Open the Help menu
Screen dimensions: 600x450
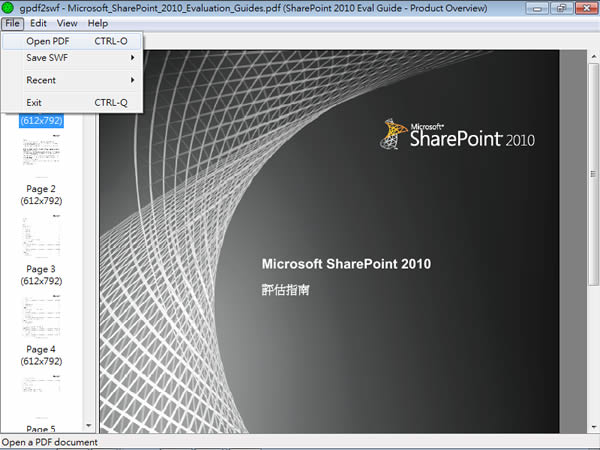97,23
